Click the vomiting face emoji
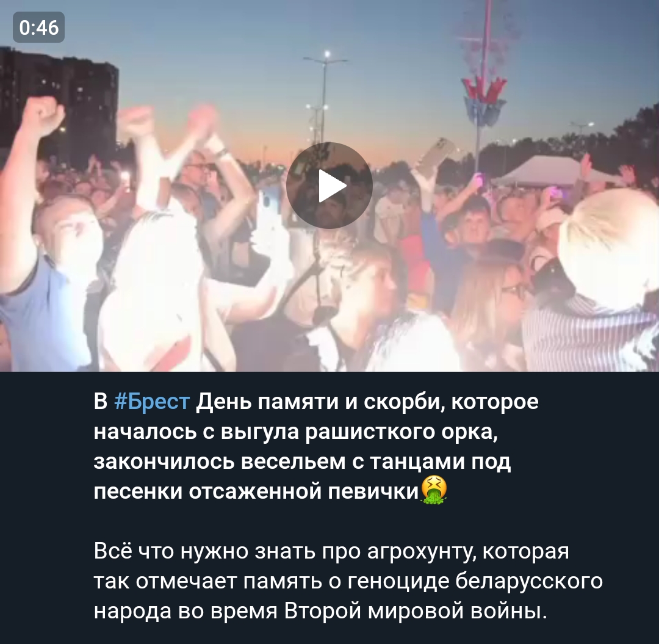Screen dimensions: 659x644 tap(434, 490)
